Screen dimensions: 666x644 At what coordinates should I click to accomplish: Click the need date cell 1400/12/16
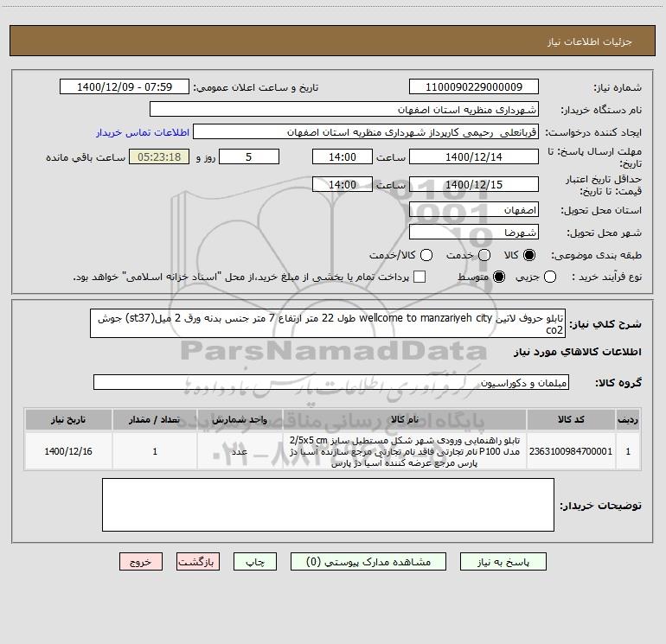point(68,451)
